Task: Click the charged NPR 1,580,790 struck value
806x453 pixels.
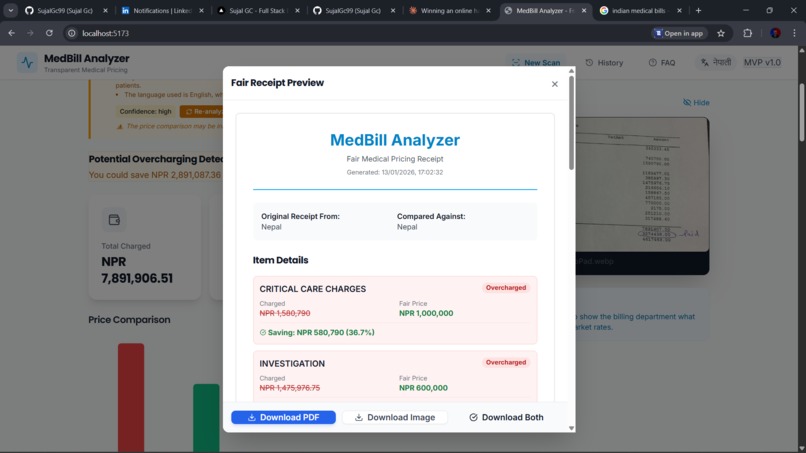Action: [x=285, y=313]
